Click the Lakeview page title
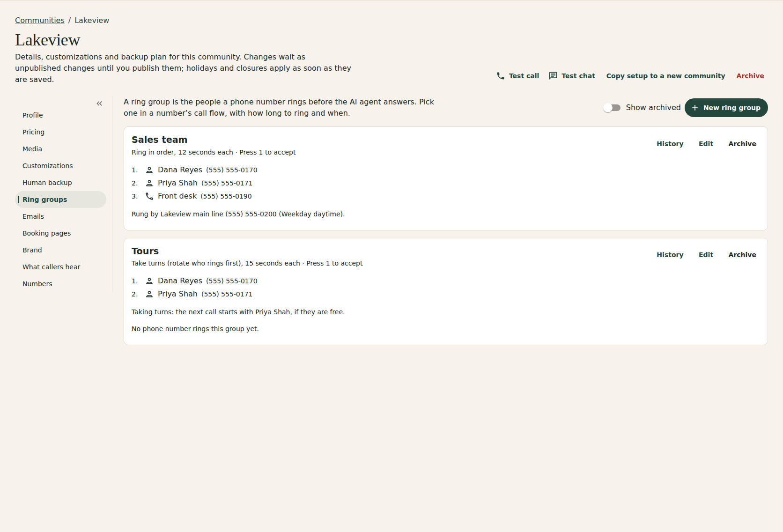The width and height of the screenshot is (783, 532). point(47,40)
